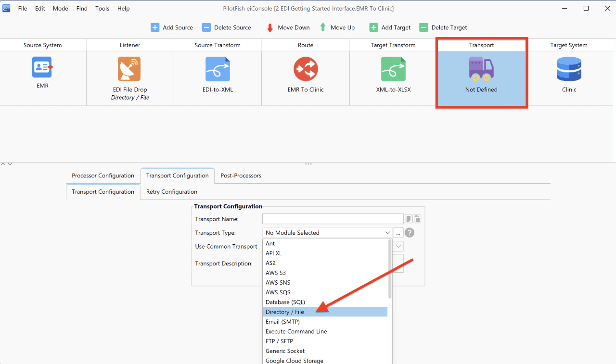Screen dimensions: 616x364
Task: Open the Edit menu
Action: pos(40,9)
